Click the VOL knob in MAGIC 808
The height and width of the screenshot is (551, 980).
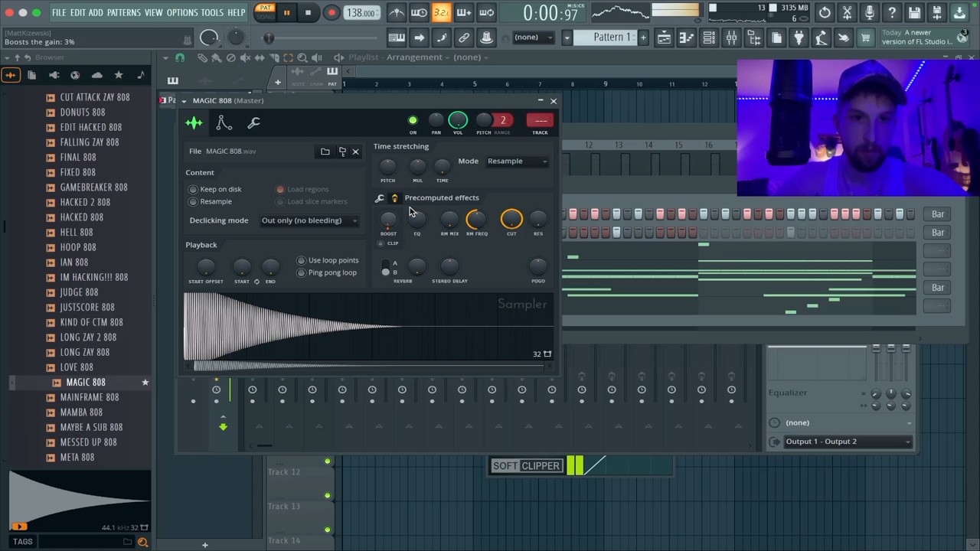click(x=458, y=120)
